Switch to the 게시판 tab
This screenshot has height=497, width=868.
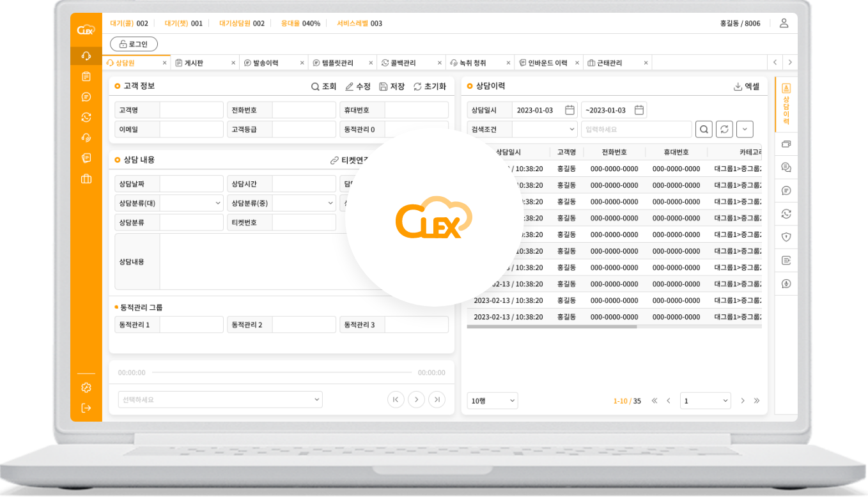click(x=198, y=63)
